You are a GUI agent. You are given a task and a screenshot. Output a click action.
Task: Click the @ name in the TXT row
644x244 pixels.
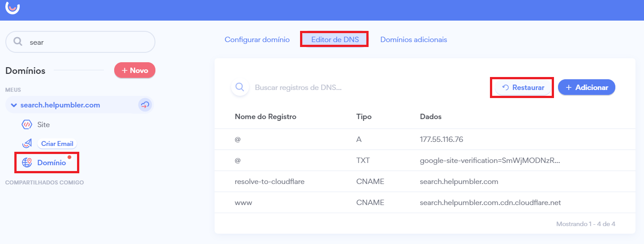[238, 160]
